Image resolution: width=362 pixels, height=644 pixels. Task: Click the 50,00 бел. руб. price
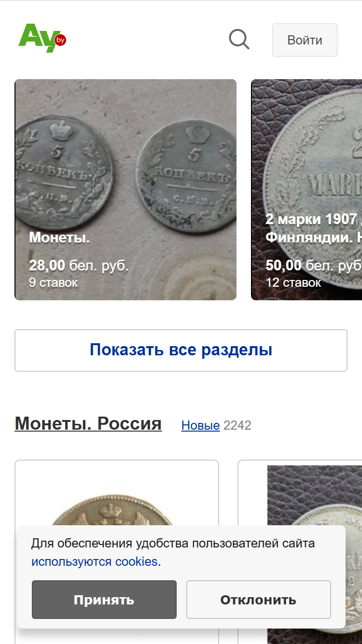click(314, 266)
